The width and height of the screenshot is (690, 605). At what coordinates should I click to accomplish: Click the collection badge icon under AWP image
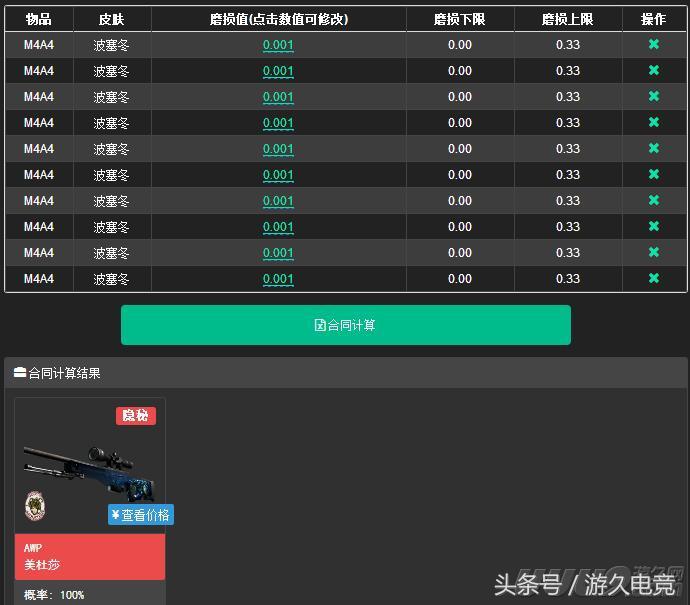(x=34, y=505)
